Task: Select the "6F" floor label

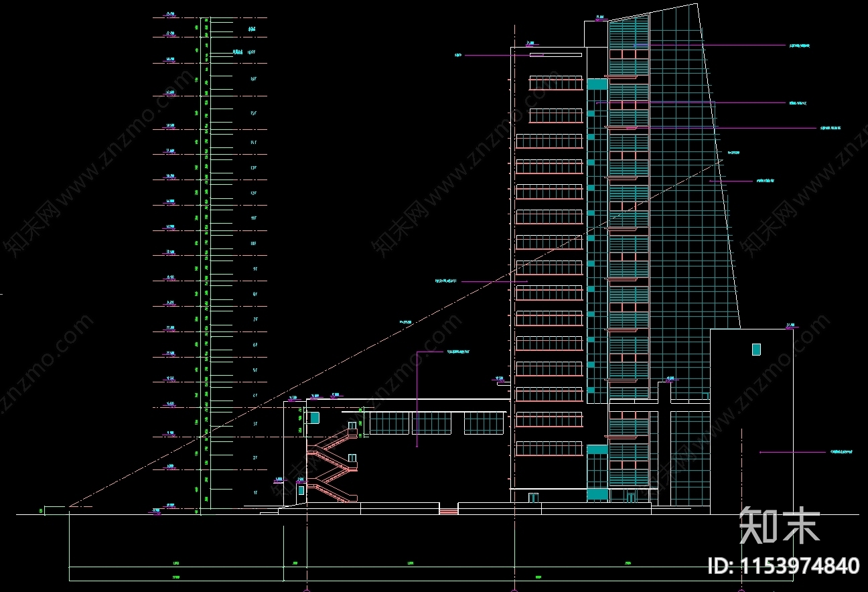Action: click(x=255, y=345)
